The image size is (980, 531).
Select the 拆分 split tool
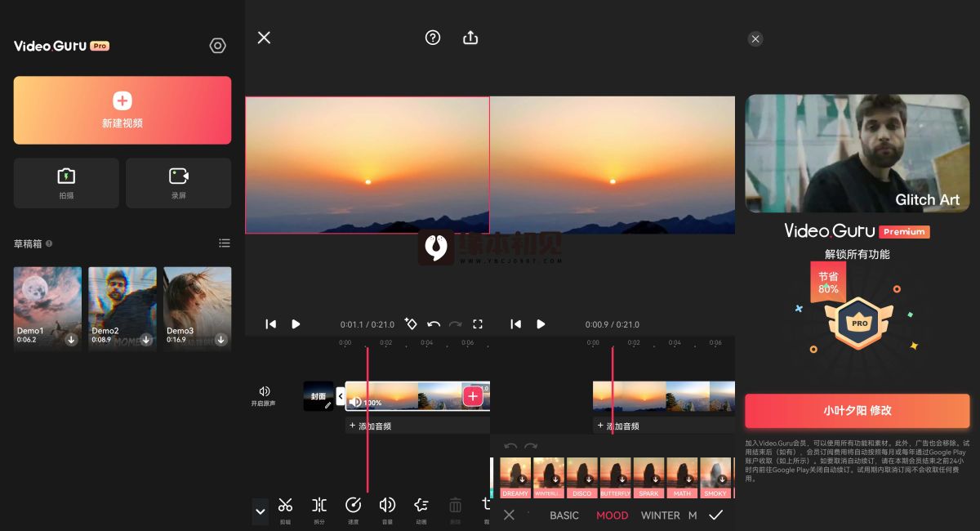coord(319,510)
